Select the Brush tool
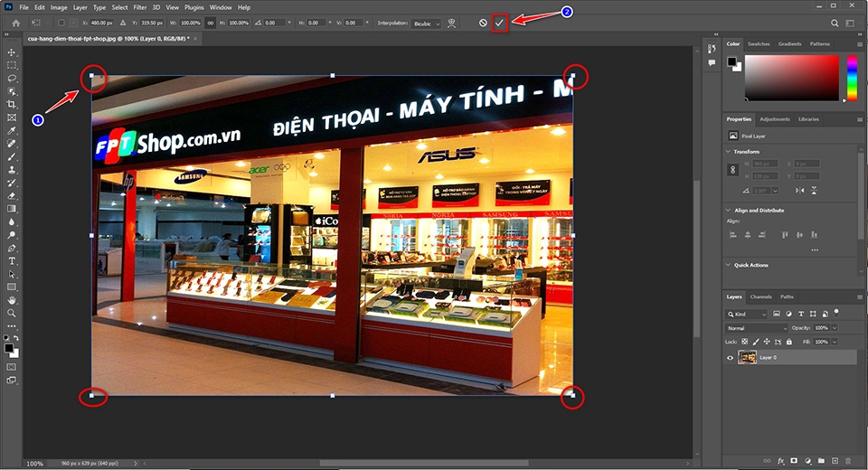The height and width of the screenshot is (470, 868). click(12, 156)
